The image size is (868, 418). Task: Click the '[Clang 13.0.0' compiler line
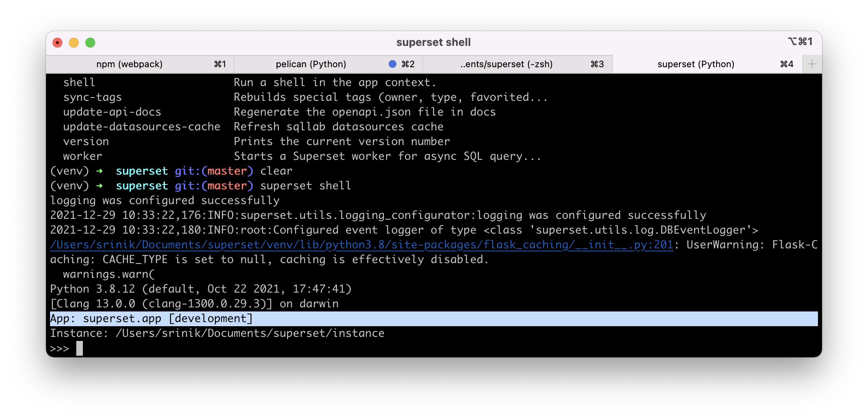click(x=194, y=304)
